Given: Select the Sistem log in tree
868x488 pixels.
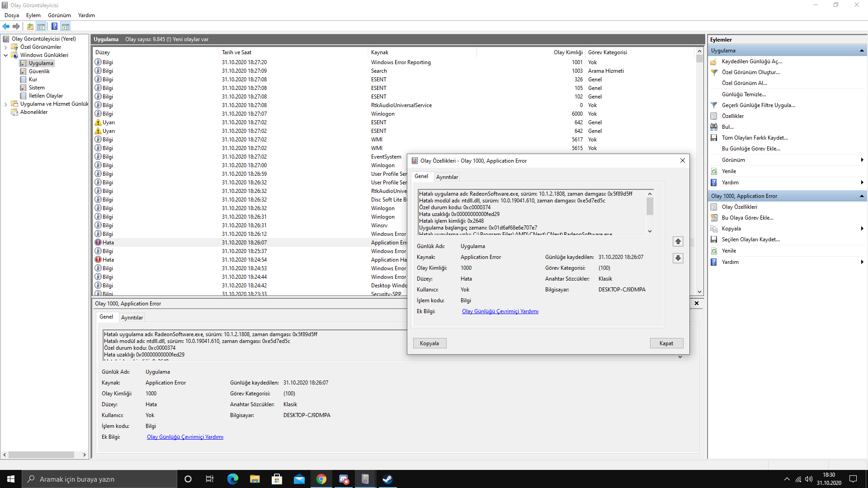Looking at the screenshot, I should 37,88.
